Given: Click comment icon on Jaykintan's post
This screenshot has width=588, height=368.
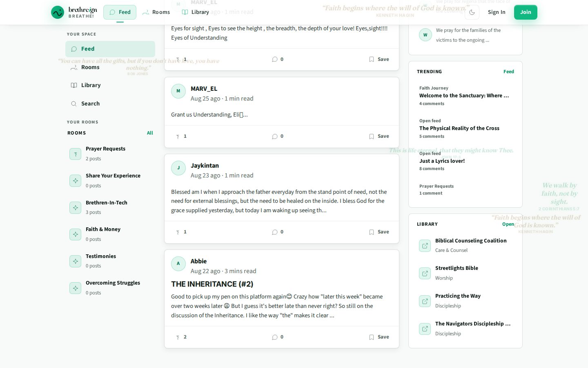Looking at the screenshot, I should 275,232.
